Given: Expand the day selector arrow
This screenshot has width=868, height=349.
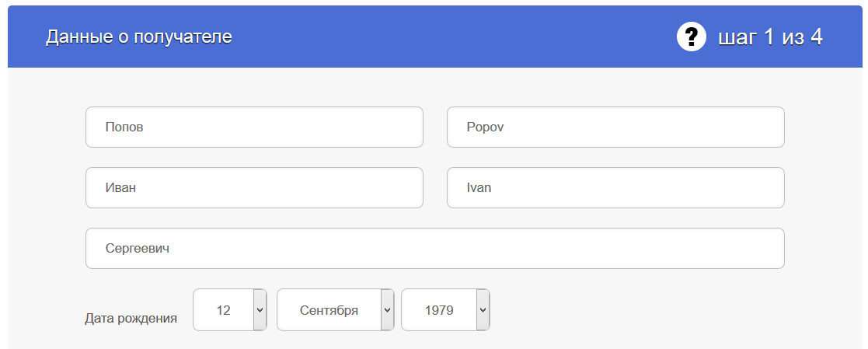Looking at the screenshot, I should click(260, 309).
